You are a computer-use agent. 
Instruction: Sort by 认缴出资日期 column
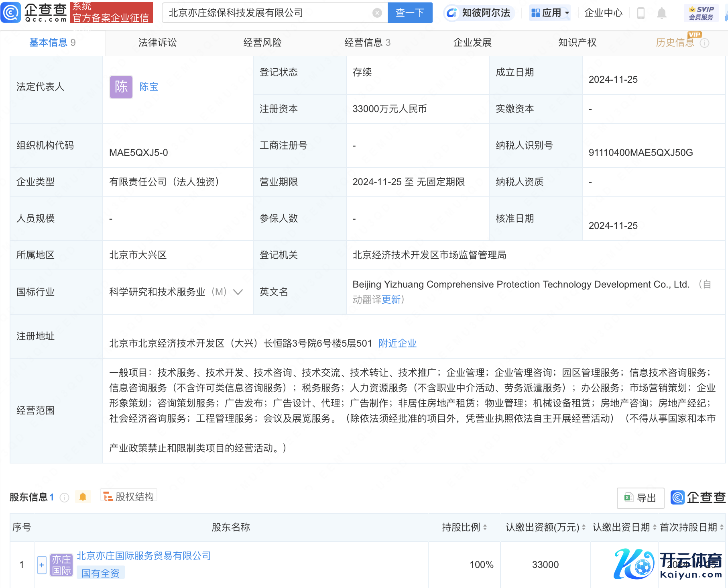pos(655,527)
